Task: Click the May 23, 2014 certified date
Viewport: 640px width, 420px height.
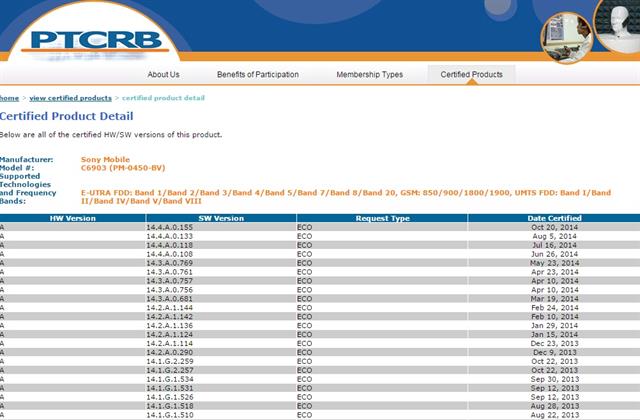Action: click(x=554, y=263)
